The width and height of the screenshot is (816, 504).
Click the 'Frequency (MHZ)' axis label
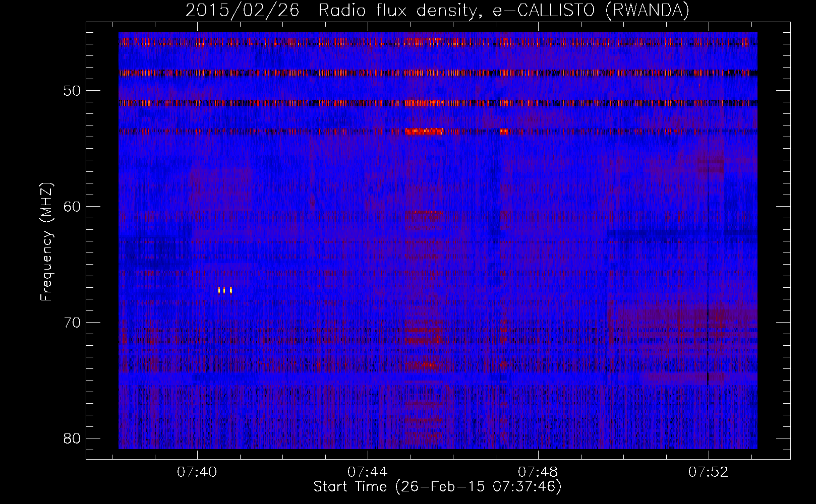[x=46, y=241]
